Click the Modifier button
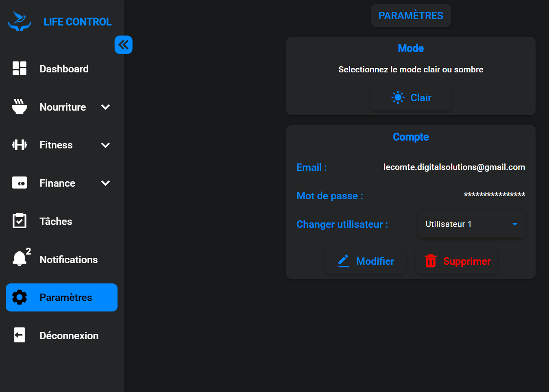The height and width of the screenshot is (392, 549). [365, 261]
